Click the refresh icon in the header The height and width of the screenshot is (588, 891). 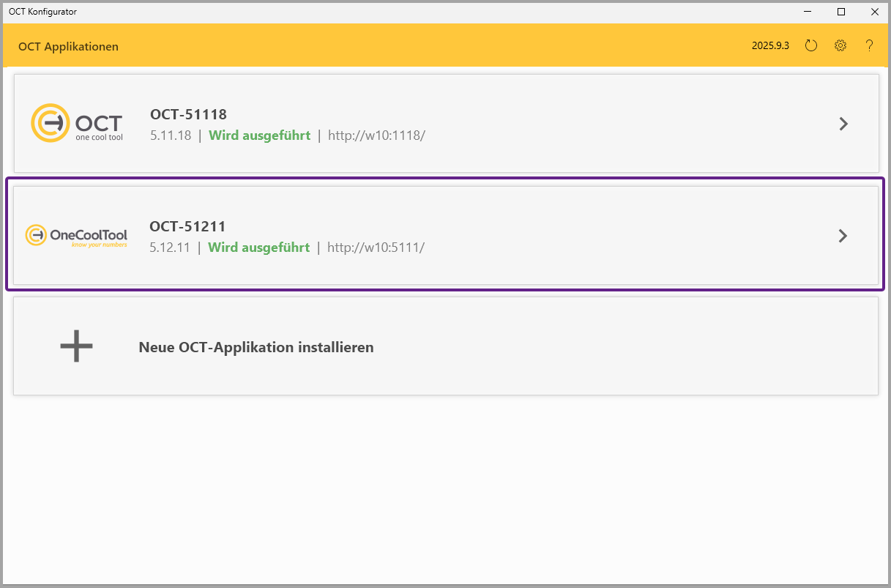click(810, 45)
